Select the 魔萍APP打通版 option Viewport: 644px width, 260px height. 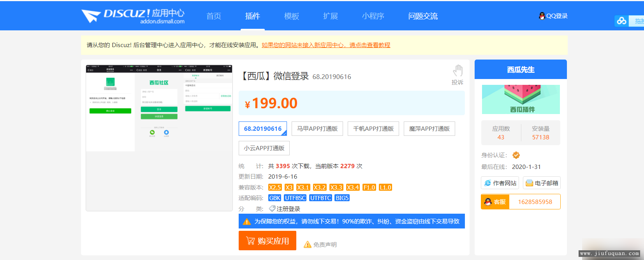point(429,128)
